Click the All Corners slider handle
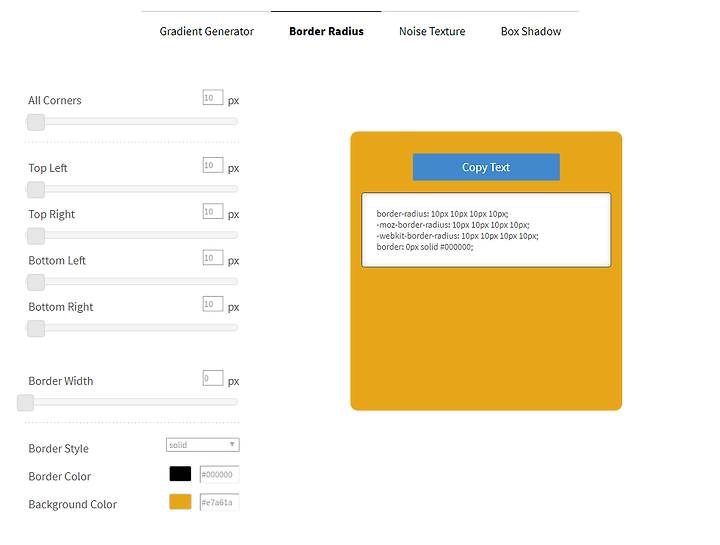 point(36,122)
